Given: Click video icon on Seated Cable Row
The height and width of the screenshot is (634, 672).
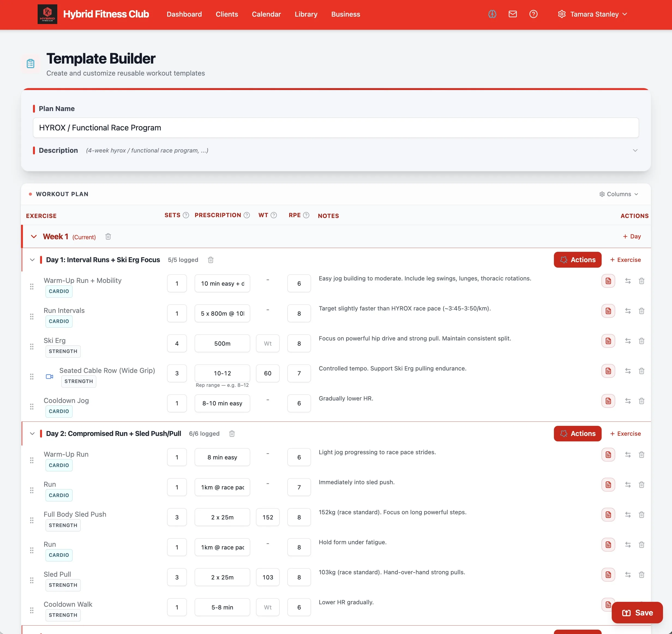Looking at the screenshot, I should click(49, 376).
